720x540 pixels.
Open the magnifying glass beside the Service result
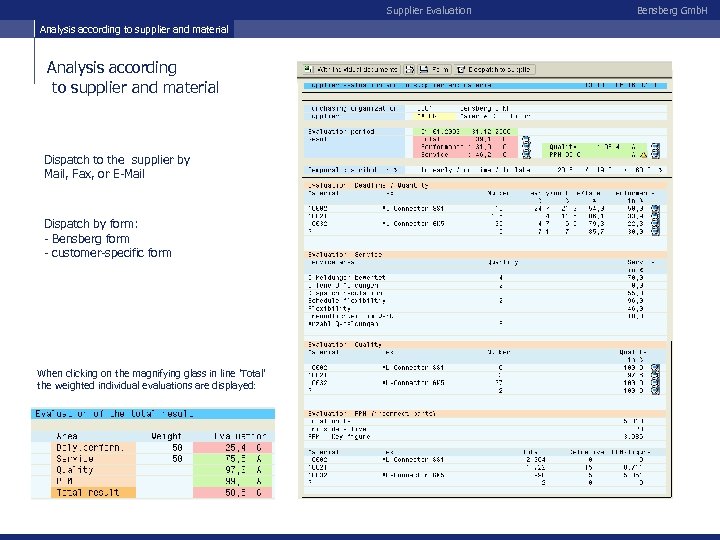tap(526, 155)
